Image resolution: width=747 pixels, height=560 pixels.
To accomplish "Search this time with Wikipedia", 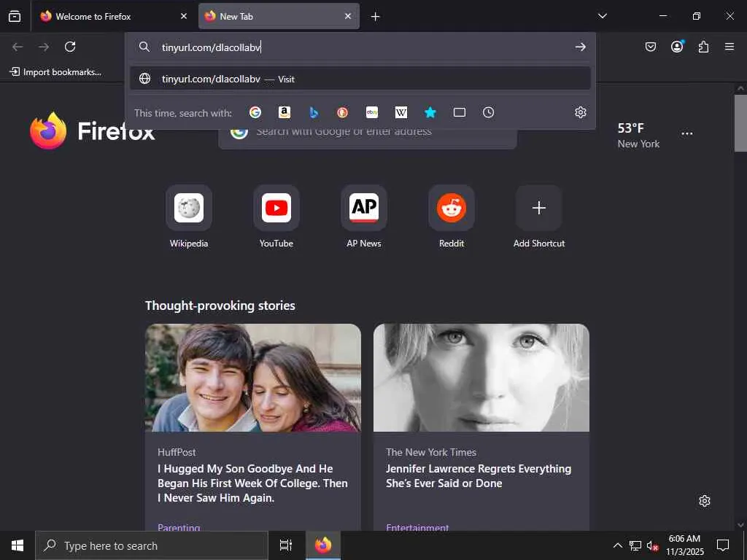I will [401, 112].
